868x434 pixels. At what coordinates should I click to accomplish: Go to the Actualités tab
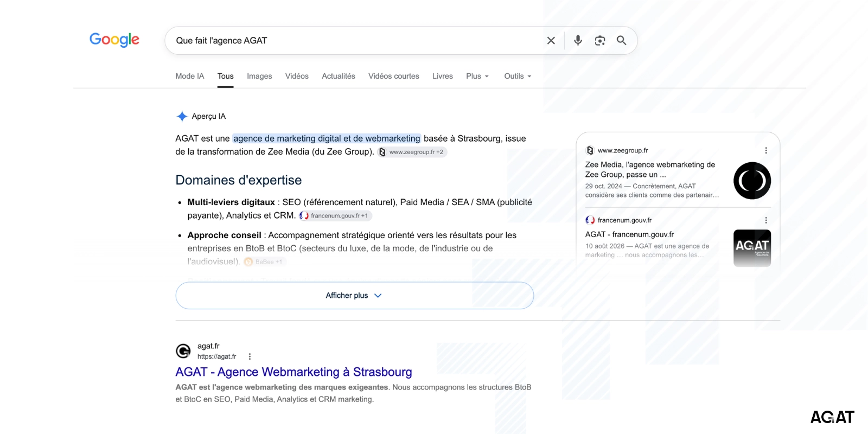(339, 76)
